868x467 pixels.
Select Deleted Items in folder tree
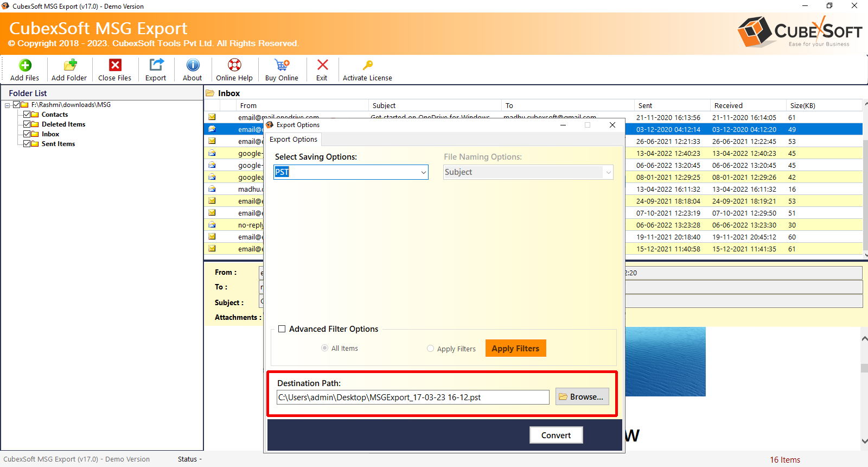(x=63, y=124)
